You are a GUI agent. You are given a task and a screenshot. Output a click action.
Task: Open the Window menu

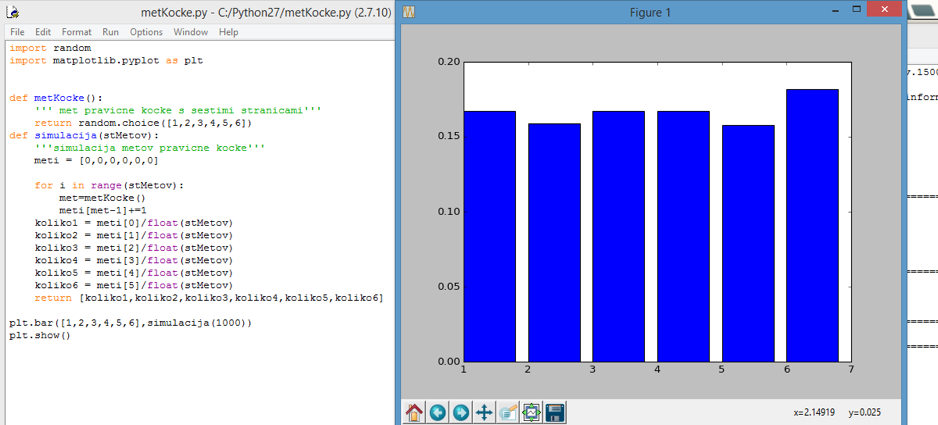190,32
